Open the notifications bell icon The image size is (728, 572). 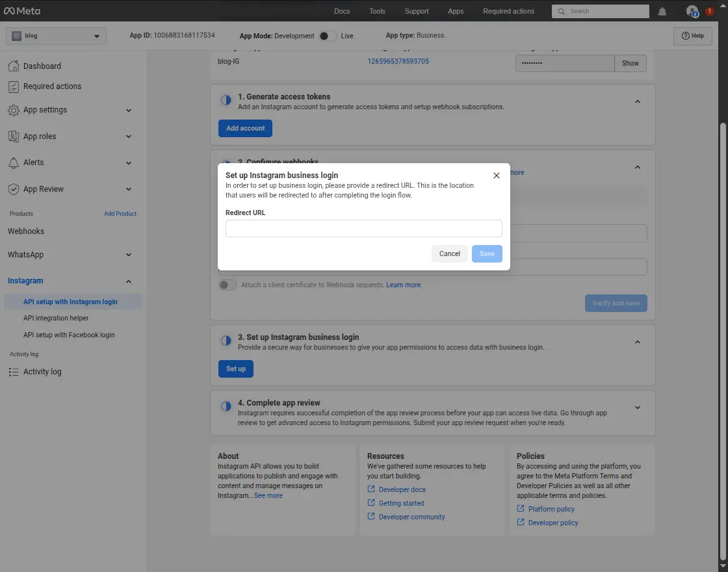pyautogui.click(x=662, y=11)
